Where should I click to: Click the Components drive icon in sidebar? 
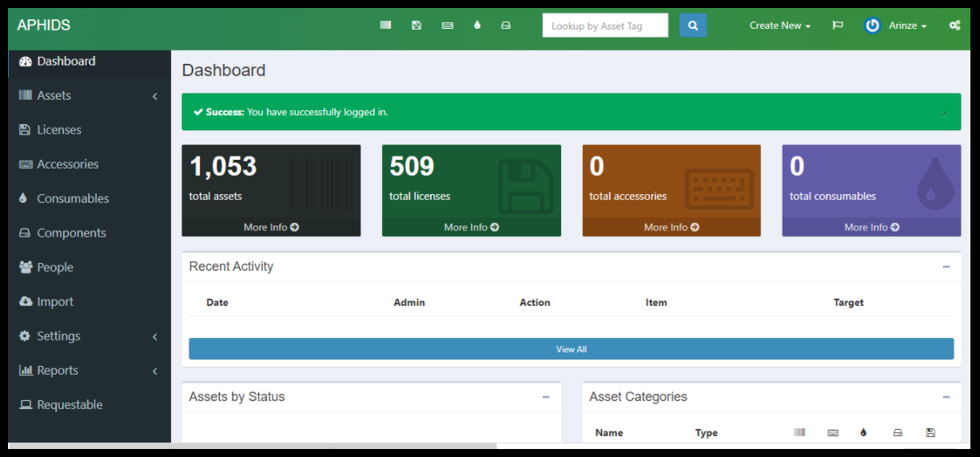[25, 232]
